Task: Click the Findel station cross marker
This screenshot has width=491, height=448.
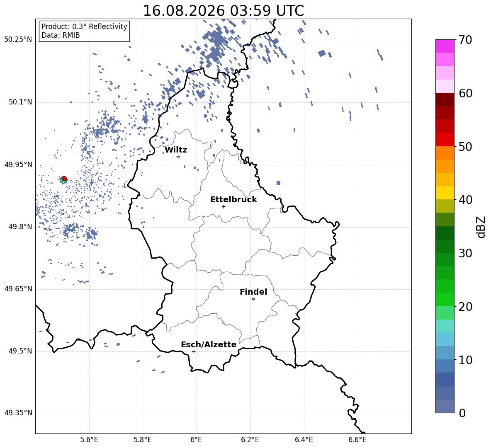Action: pyautogui.click(x=253, y=299)
